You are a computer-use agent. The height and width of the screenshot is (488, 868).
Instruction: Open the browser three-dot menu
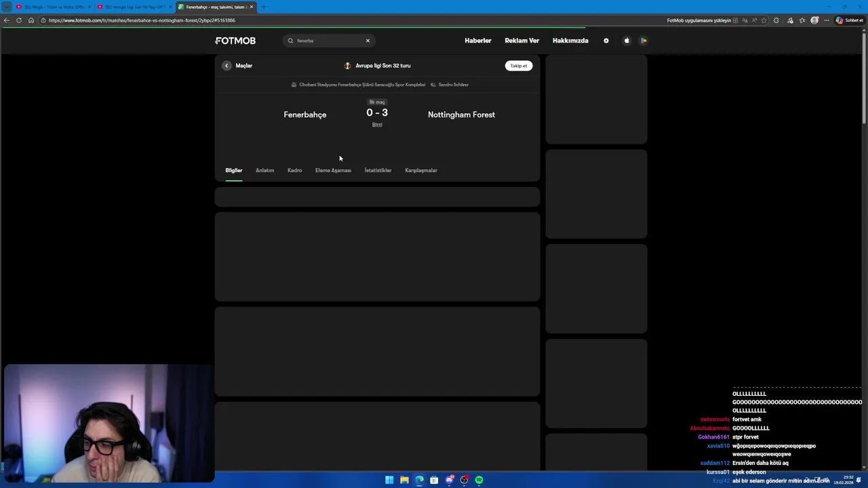[x=827, y=20]
